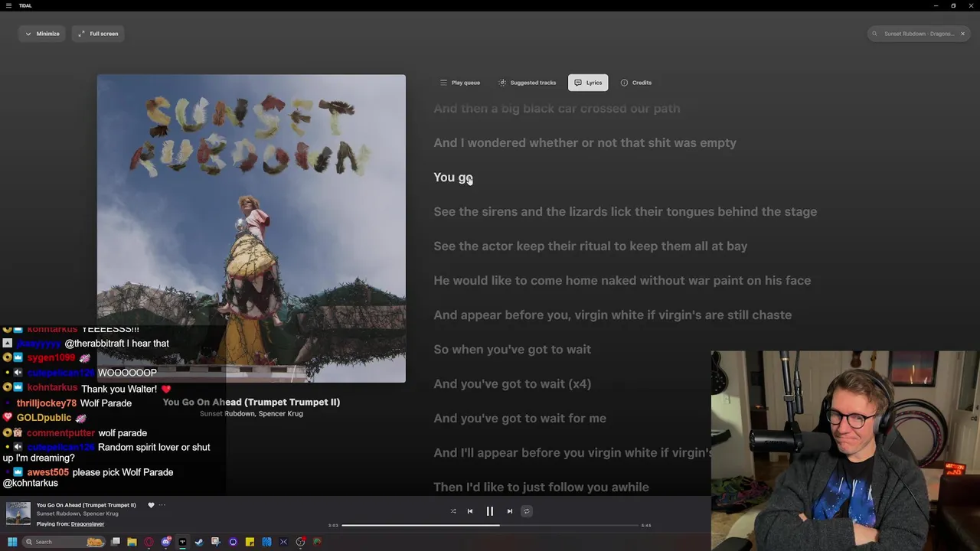Jump to lyric 'And I wondered whether or not'
This screenshot has width=980, height=551.
[x=585, y=143]
